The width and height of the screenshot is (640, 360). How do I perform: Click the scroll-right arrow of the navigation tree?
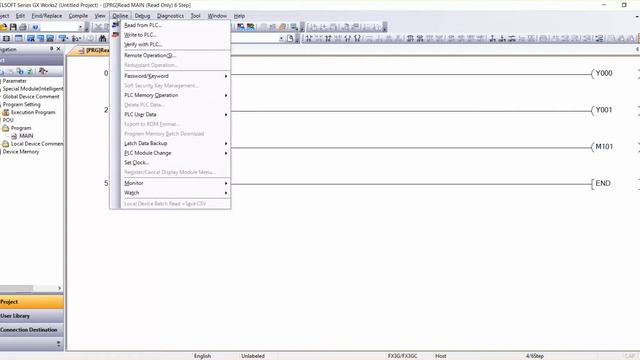point(60,288)
